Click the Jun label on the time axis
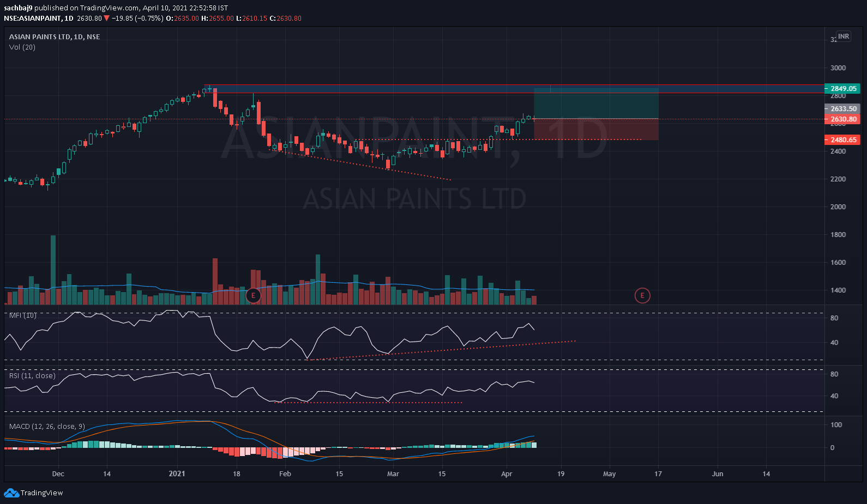This screenshot has height=504, width=867. click(718, 474)
